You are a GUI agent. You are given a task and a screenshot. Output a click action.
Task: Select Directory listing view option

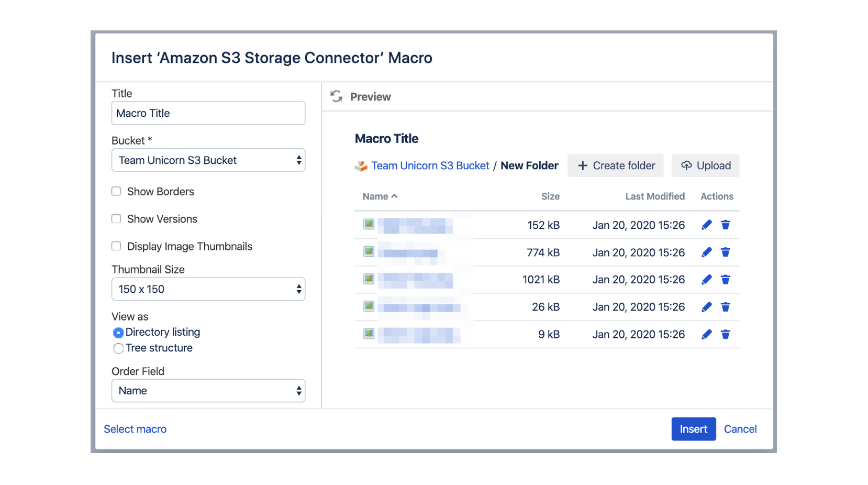pos(118,333)
